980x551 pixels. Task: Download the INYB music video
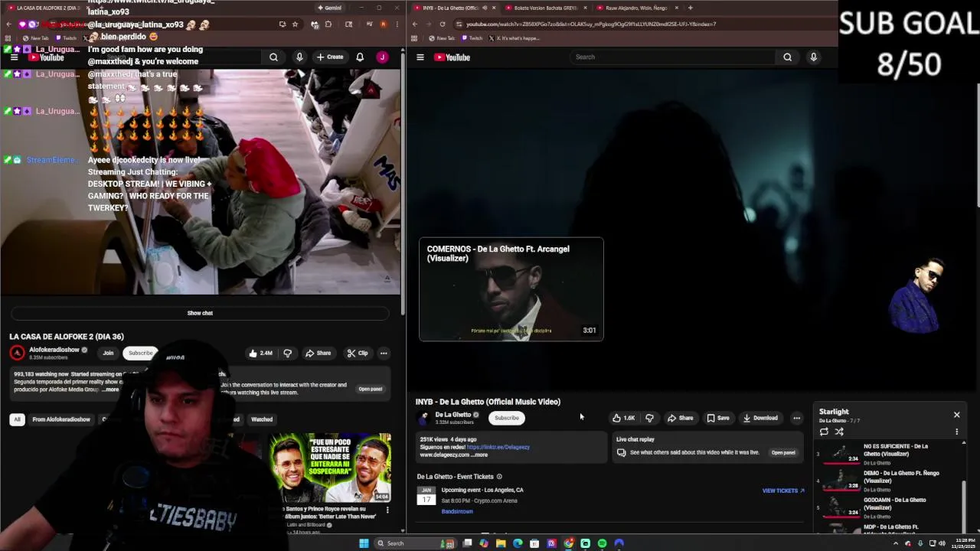(759, 418)
